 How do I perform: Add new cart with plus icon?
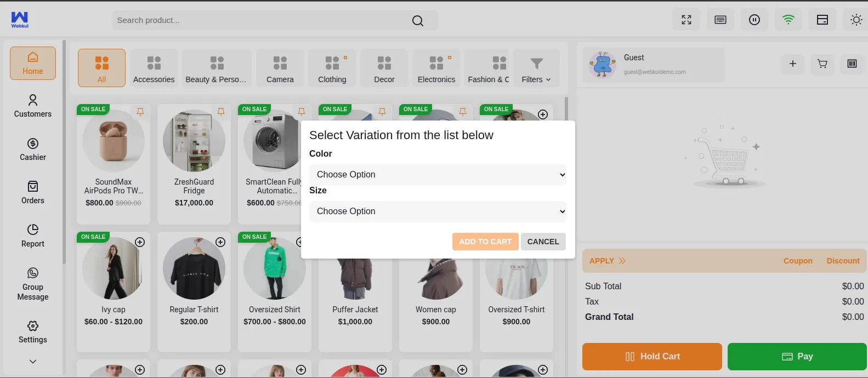point(793,64)
